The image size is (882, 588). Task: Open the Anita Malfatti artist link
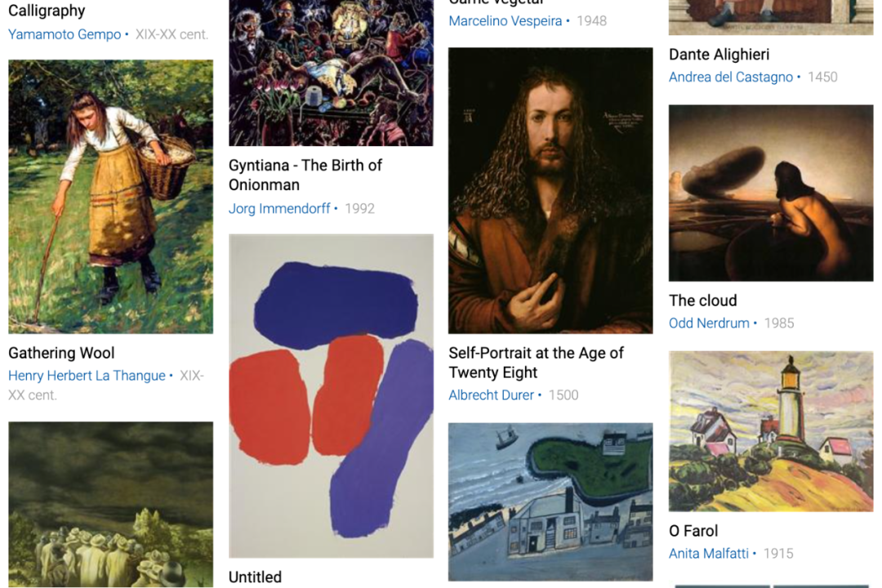709,553
